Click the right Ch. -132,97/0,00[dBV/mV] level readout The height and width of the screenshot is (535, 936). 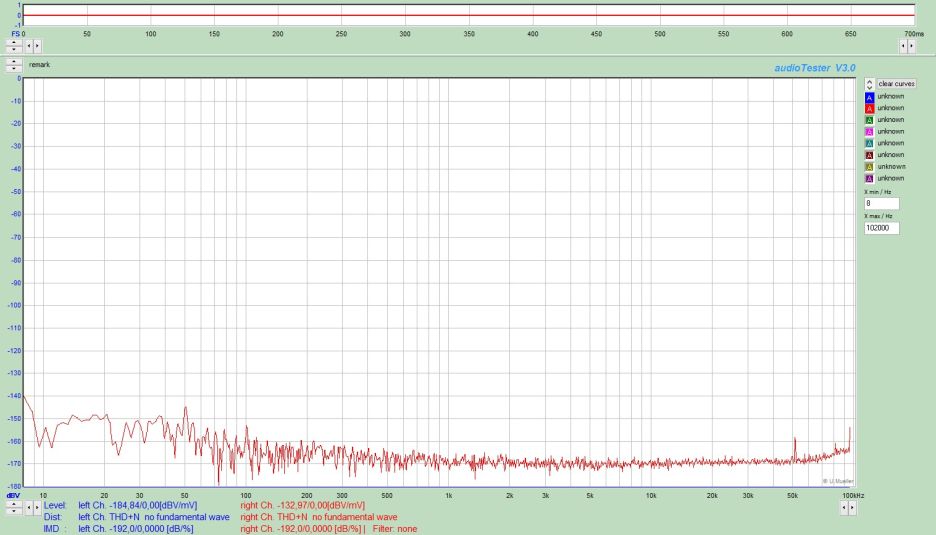coord(303,505)
